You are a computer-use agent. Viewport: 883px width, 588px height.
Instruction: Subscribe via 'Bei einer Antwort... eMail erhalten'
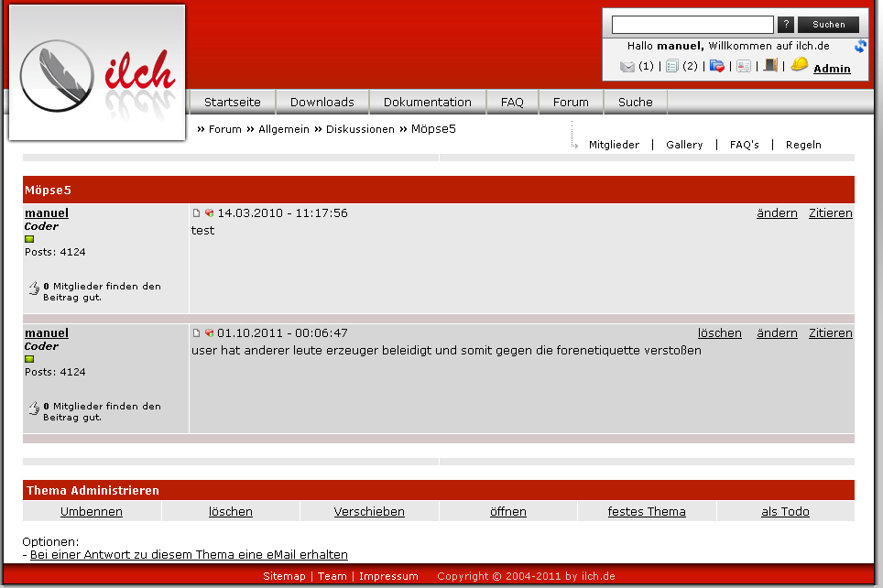coord(189,554)
